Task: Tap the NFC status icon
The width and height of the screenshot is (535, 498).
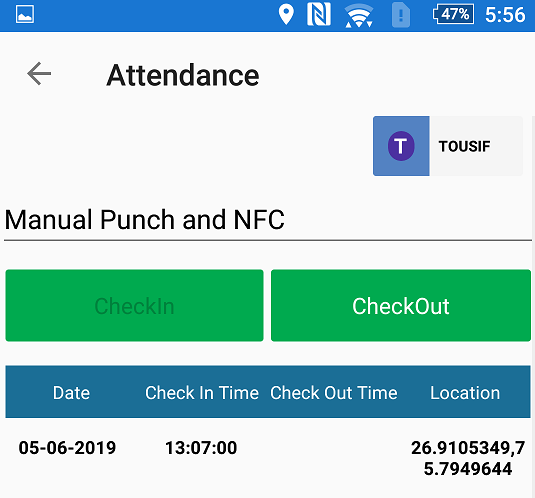Action: [x=319, y=14]
